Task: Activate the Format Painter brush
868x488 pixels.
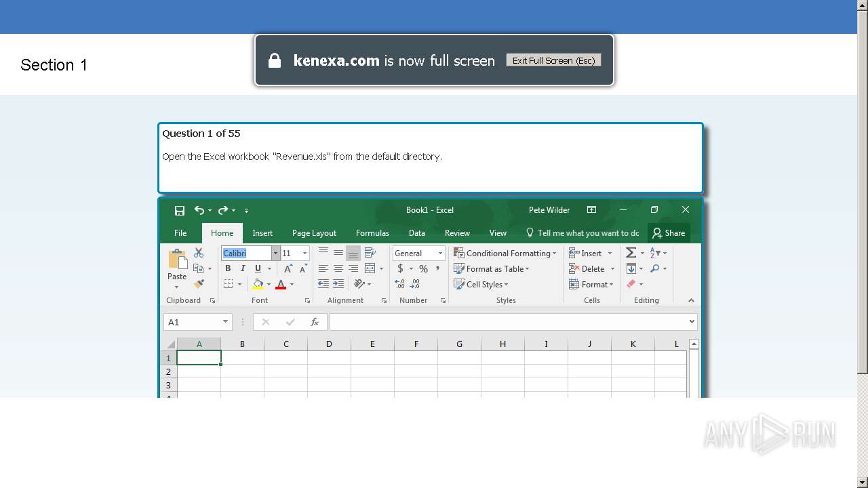Action: [199, 284]
